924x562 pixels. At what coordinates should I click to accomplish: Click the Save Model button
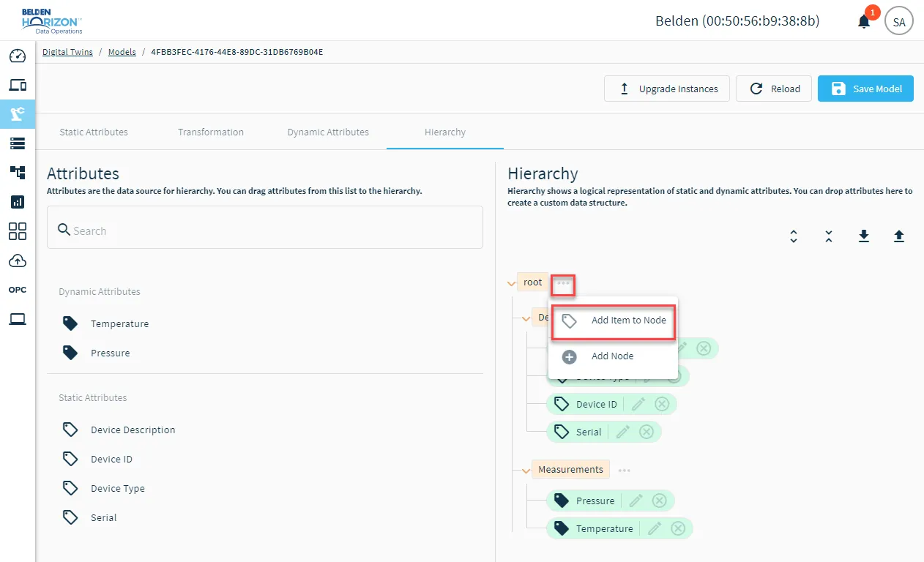click(x=865, y=89)
